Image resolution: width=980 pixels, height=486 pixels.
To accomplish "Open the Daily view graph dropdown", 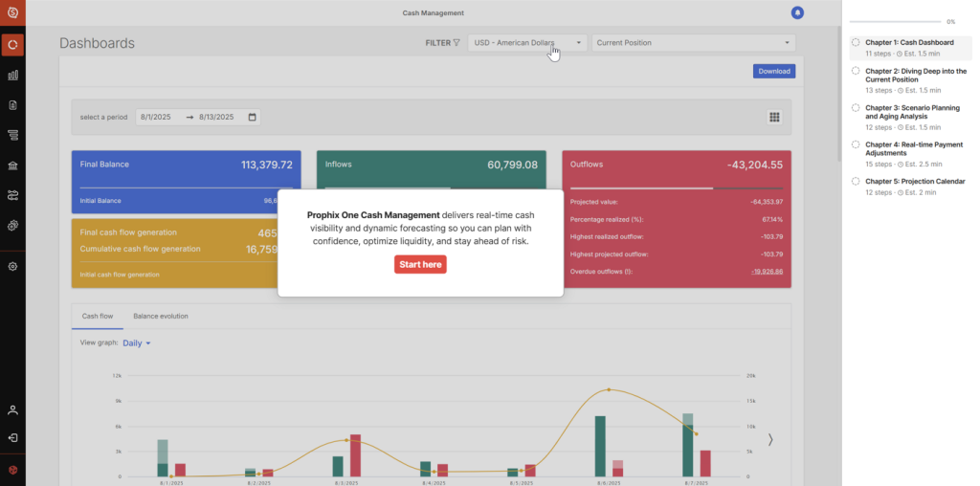I will pos(137,342).
